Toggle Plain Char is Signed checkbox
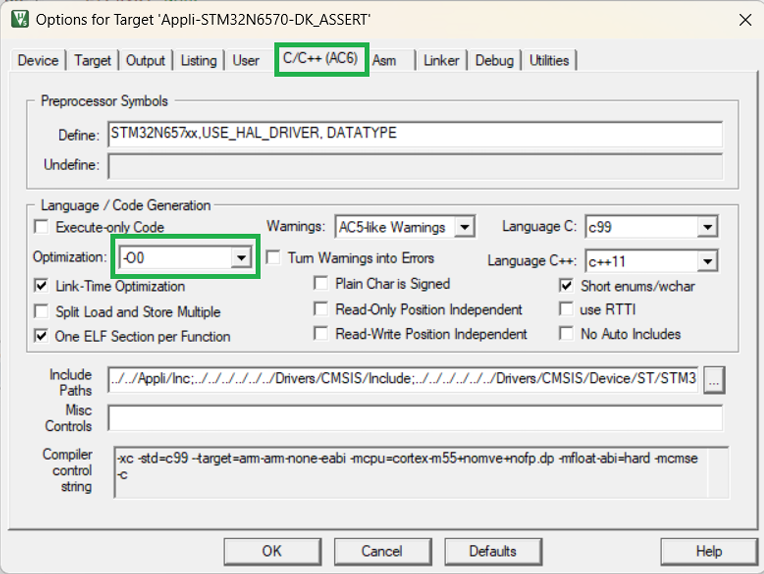Screen dimensions: 764x574 tap(321, 283)
